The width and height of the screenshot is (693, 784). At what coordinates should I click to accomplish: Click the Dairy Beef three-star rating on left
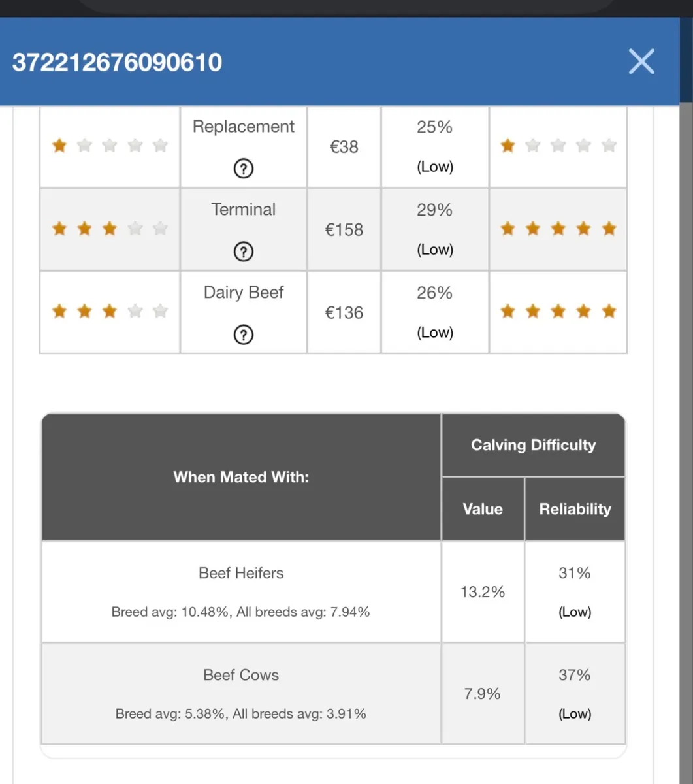[x=110, y=311]
